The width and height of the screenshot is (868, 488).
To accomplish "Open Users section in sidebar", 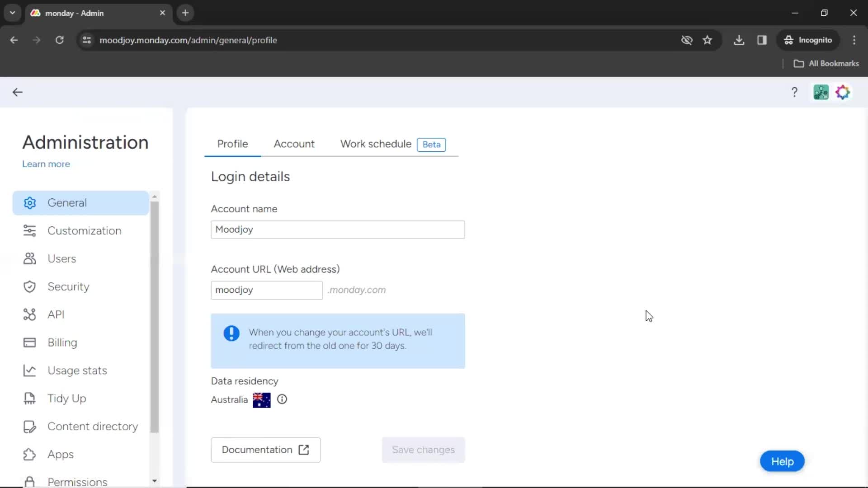I will pos(61,259).
